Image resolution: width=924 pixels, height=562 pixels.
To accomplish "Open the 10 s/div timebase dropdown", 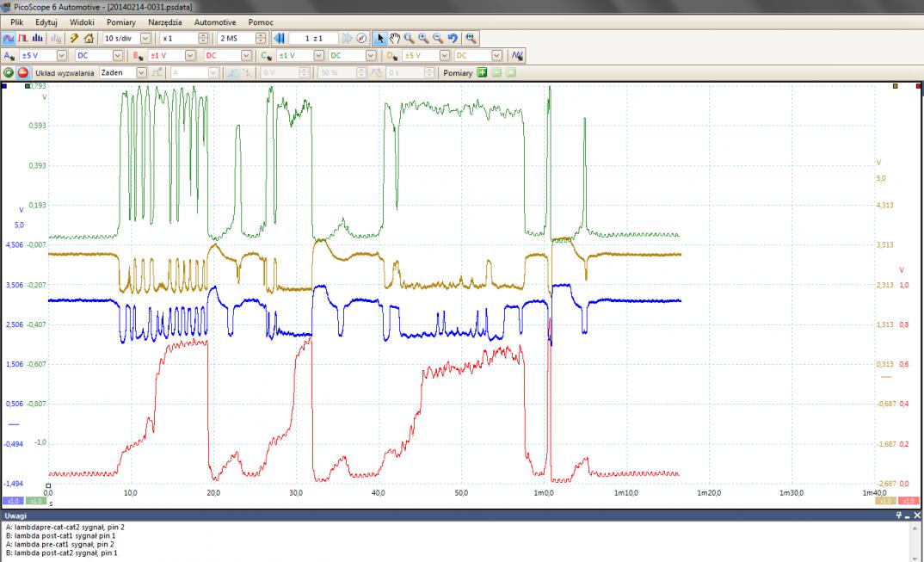I will [145, 38].
